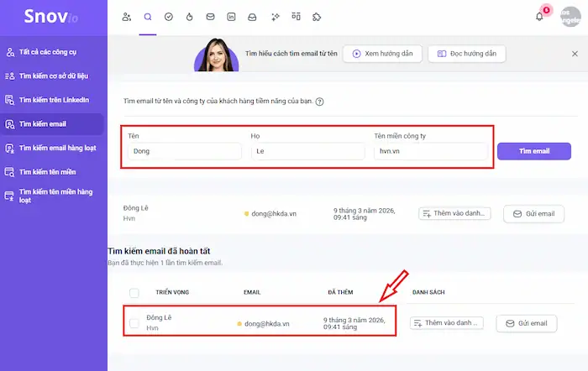Viewport: 588px width, 371px height.
Task: Click 'Xem hướng dẫn' video guide button
Action: 381,54
